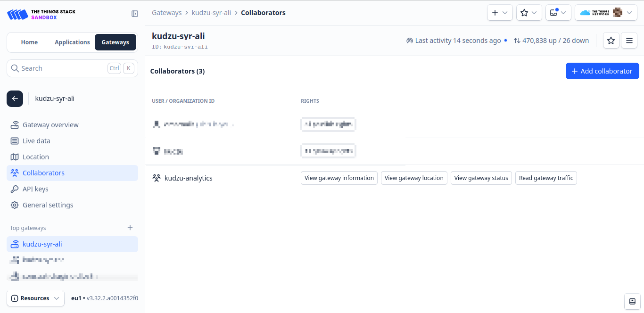Viewport: 644px width, 313px height.
Task: Collapse the sidebar with the panel icon
Action: click(x=135, y=14)
